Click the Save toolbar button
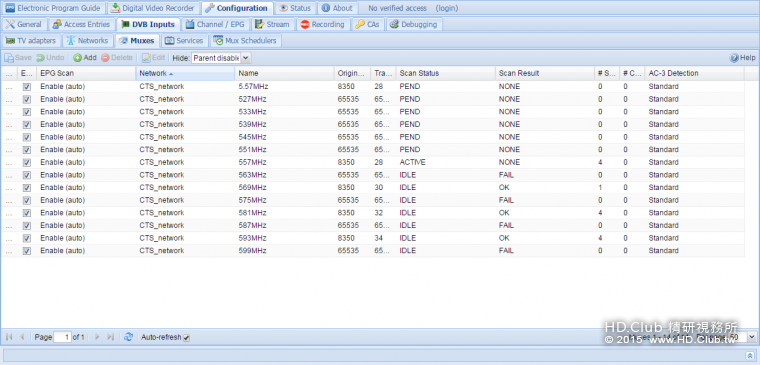The image size is (760, 365). click(x=18, y=58)
